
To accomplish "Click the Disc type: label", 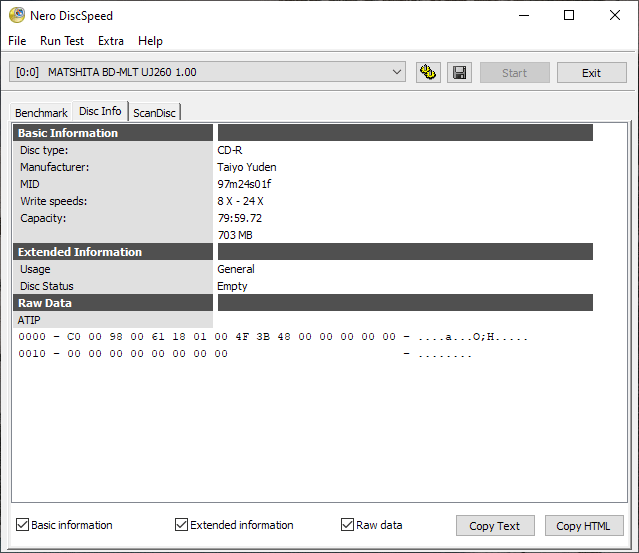I will click(44, 150).
